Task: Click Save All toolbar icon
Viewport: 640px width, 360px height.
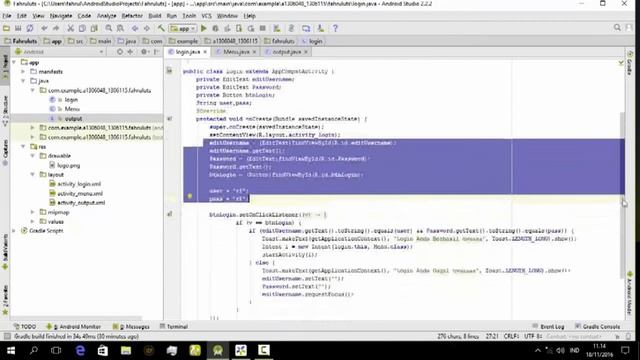Action: click(18, 28)
